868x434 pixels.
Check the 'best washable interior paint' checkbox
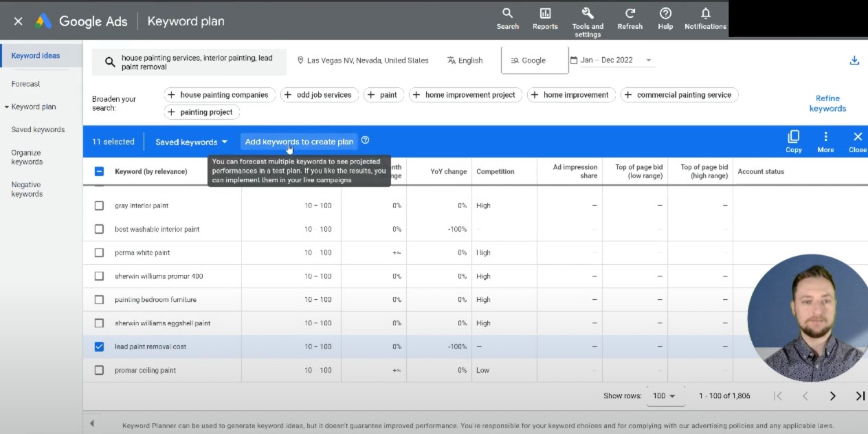(99, 229)
